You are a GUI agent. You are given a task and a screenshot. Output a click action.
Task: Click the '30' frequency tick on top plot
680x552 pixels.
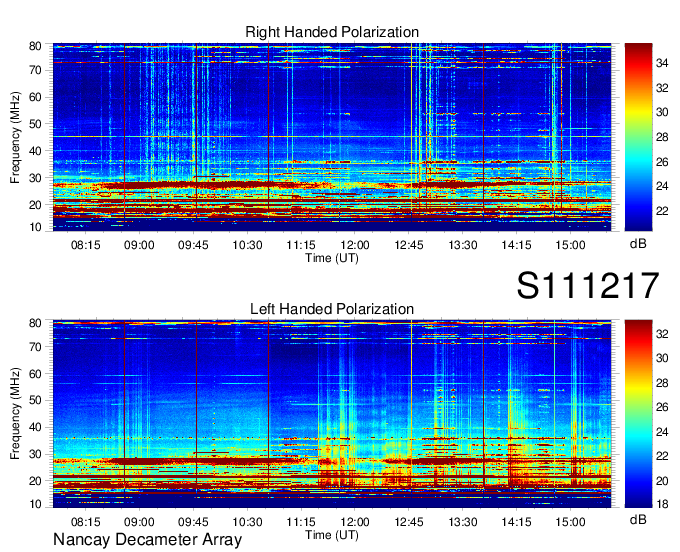point(35,178)
